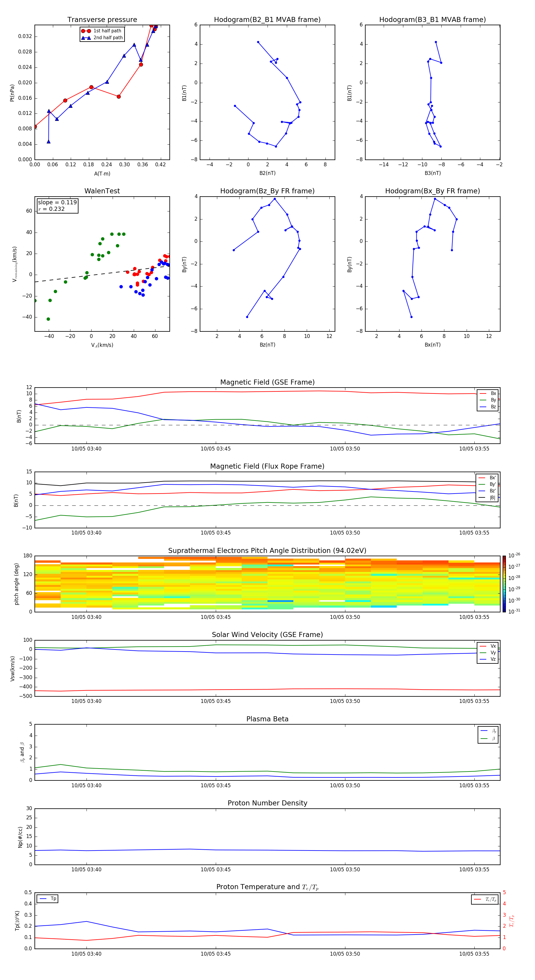Click the 'B2(nT)' x-axis label
The height and width of the screenshot is (980, 535).
(x=267, y=173)
